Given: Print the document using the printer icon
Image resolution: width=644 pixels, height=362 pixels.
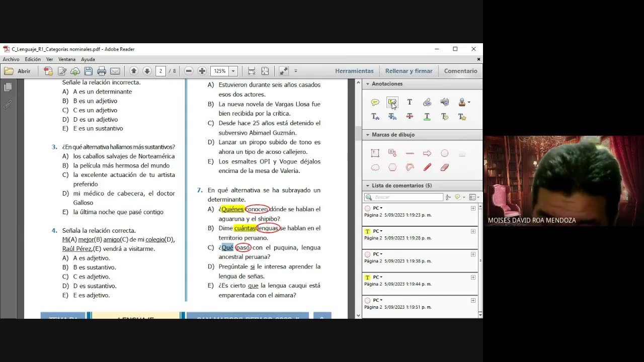Looking at the screenshot, I should point(102,71).
